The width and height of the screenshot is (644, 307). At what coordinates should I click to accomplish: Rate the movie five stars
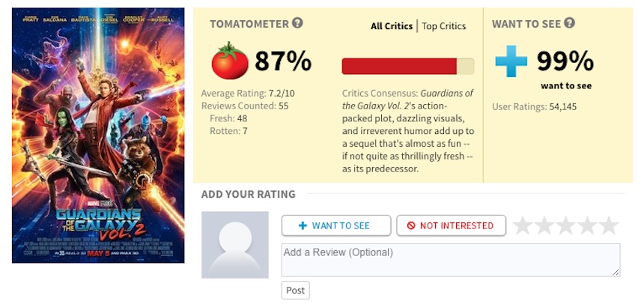tap(609, 225)
